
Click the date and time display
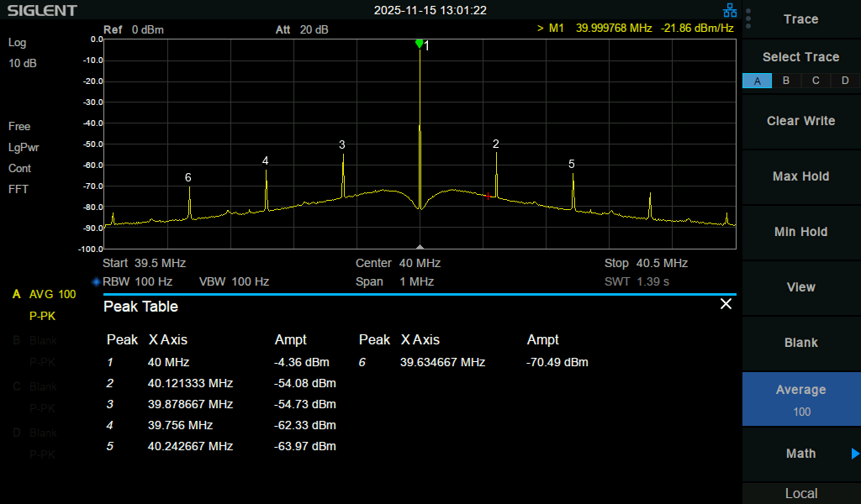[430, 10]
